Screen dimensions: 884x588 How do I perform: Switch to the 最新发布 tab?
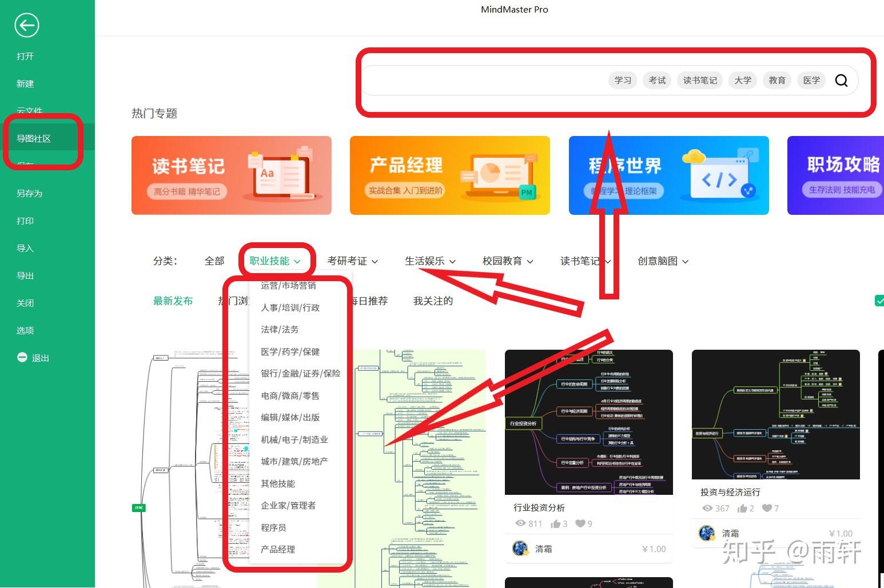173,301
